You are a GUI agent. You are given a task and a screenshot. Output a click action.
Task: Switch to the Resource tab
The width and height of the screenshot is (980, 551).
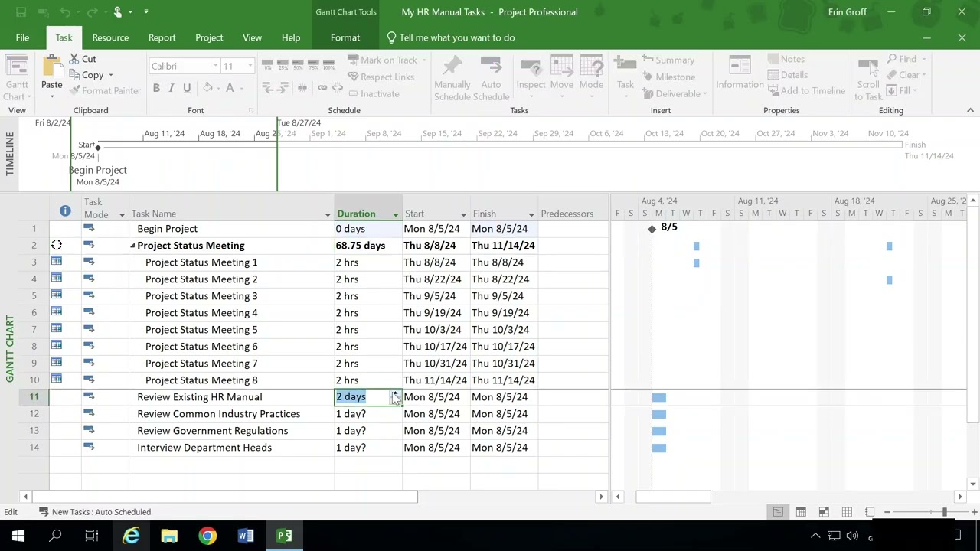(x=110, y=37)
